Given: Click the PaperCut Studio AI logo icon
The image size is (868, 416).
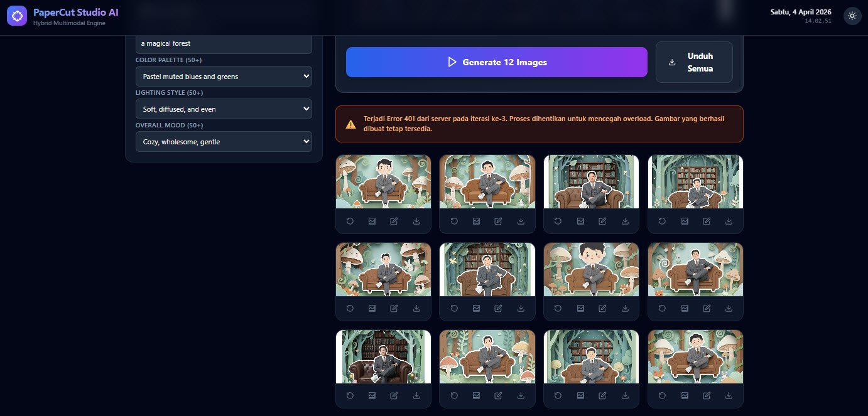Looking at the screenshot, I should point(17,16).
